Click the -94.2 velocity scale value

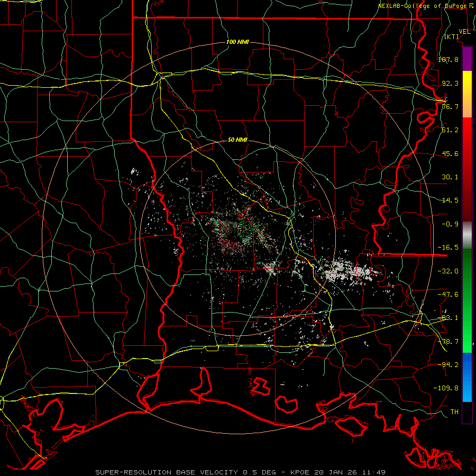[x=448, y=365]
